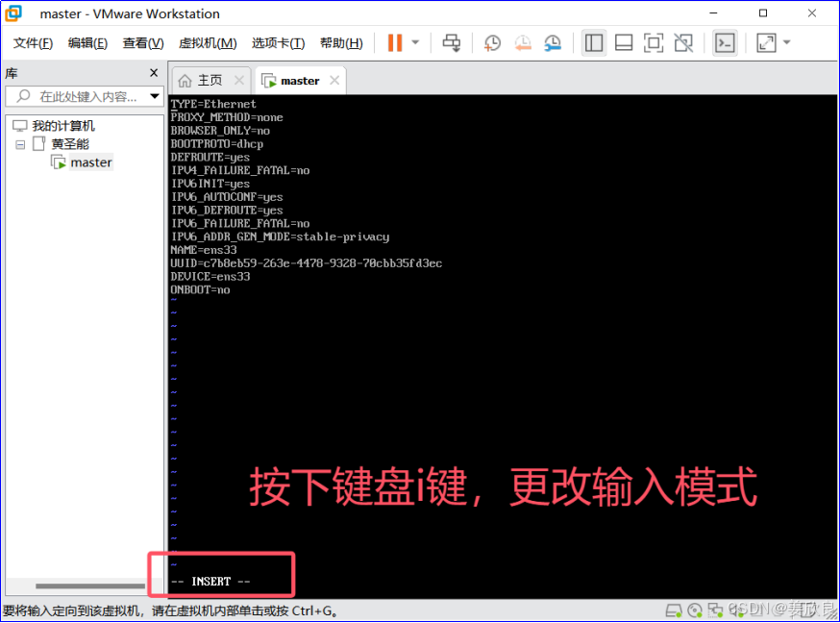Screen dimensions: 840x623
Task: Toggle the console view icon
Action: coord(725,43)
